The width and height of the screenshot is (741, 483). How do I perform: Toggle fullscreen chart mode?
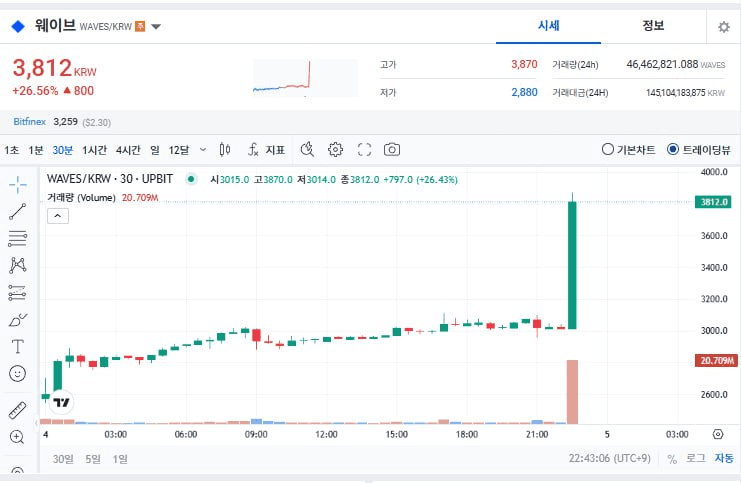[364, 149]
